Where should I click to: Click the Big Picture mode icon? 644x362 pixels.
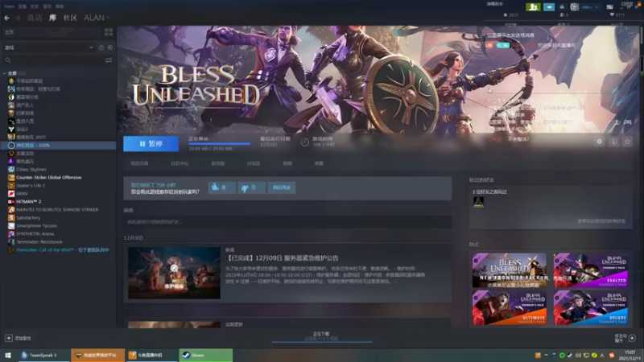[610, 7]
